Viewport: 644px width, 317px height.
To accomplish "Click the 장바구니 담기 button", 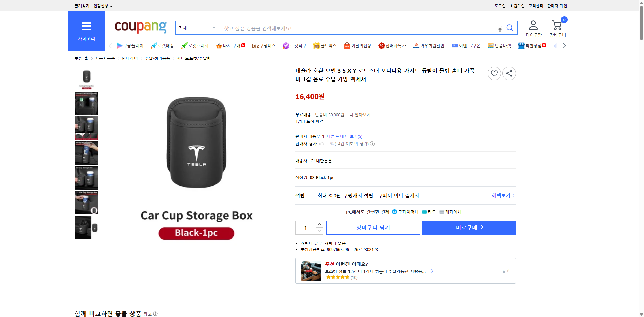I will click(373, 228).
